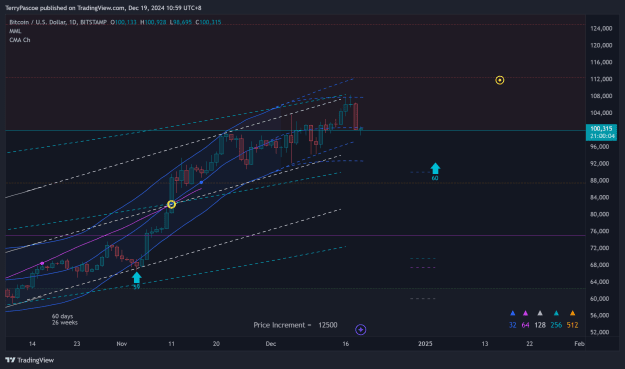Image resolution: width=625 pixels, height=369 pixels.
Task: Click the CMA Ch indicator label
Action: pyautogui.click(x=20, y=40)
